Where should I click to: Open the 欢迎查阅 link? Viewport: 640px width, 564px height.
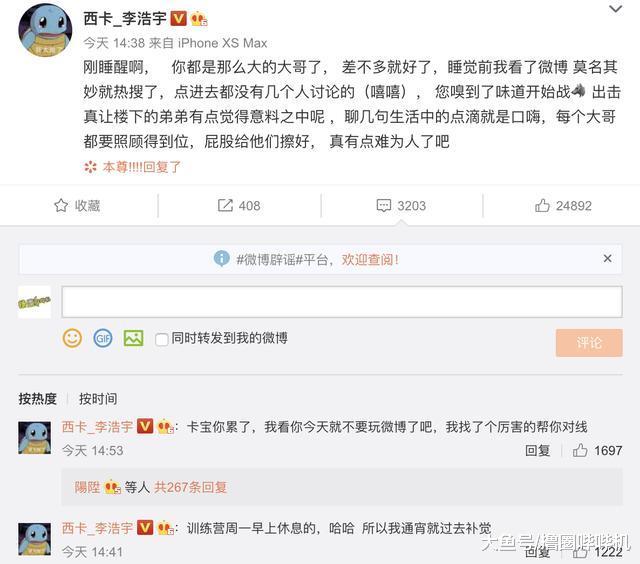point(370,259)
